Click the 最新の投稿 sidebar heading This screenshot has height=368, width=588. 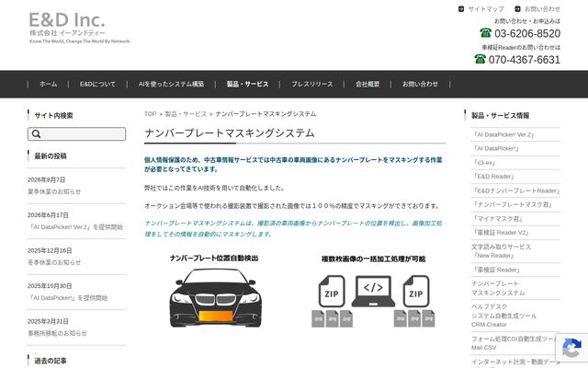51,155
